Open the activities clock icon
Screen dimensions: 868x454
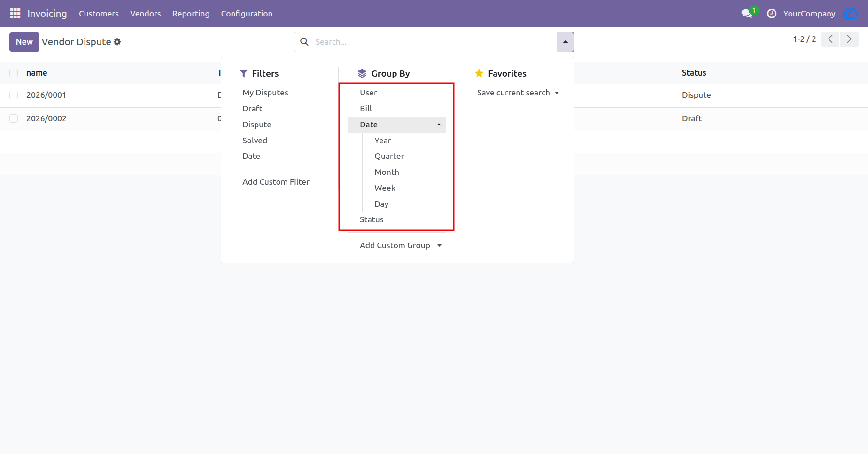pos(771,14)
